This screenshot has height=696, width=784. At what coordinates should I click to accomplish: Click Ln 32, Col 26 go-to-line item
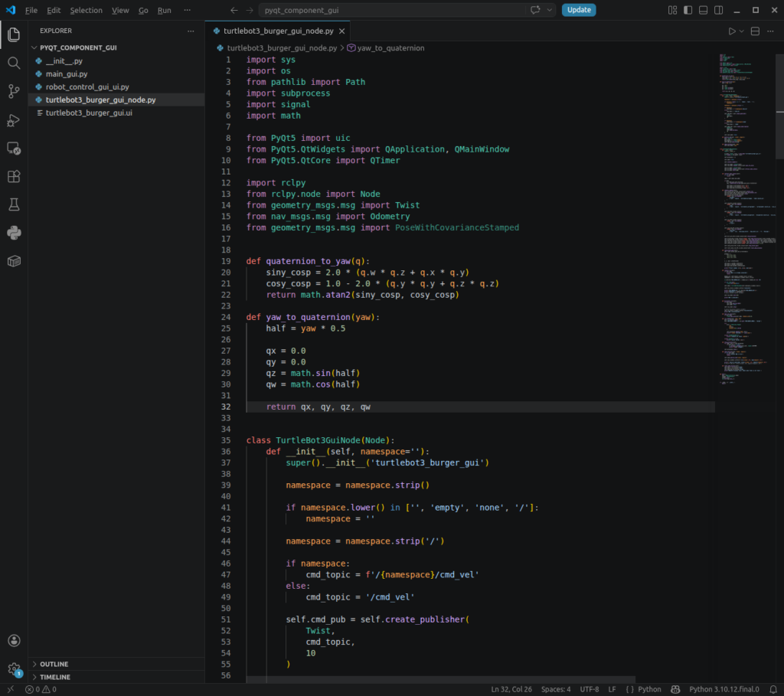(x=511, y=690)
